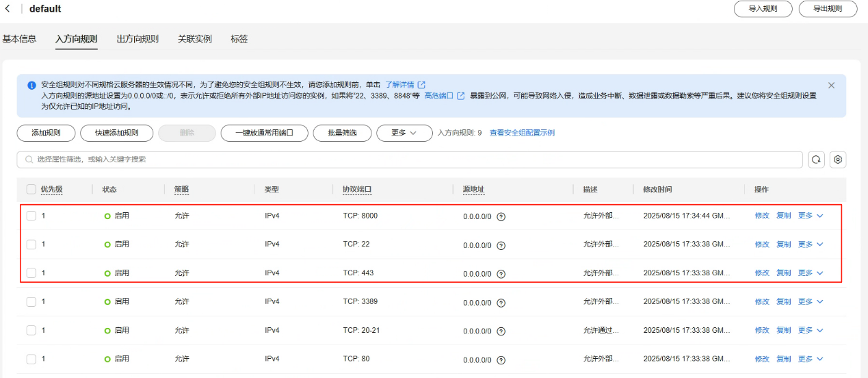Image resolution: width=868 pixels, height=378 pixels.
Task: Open the 查看安全组配置示例 link
Action: click(x=522, y=133)
